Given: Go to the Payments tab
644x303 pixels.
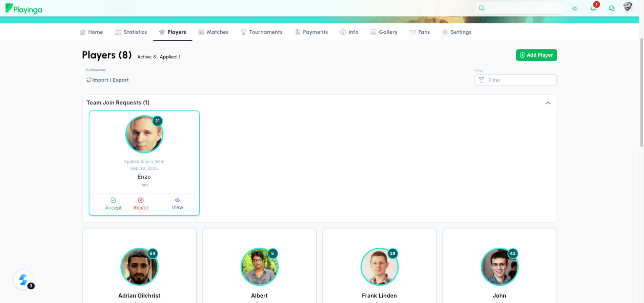Looking at the screenshot, I should click(311, 32).
